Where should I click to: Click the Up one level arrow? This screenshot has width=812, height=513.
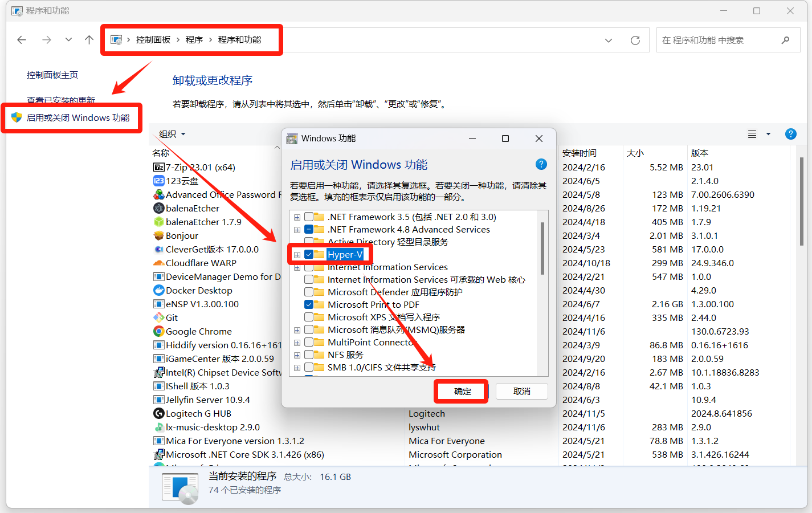click(89, 40)
